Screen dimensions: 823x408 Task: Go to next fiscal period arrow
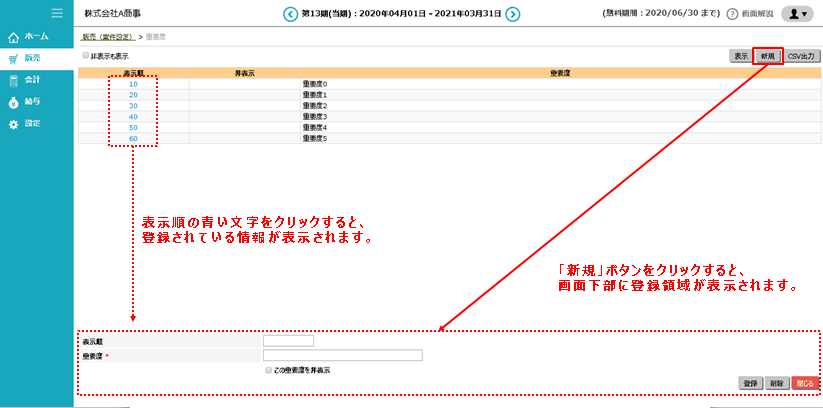pyautogui.click(x=513, y=14)
